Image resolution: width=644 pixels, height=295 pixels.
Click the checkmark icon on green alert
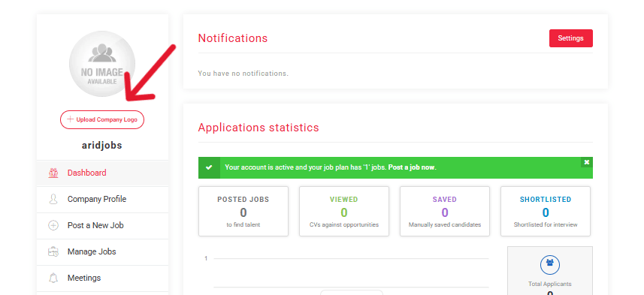[209, 168]
